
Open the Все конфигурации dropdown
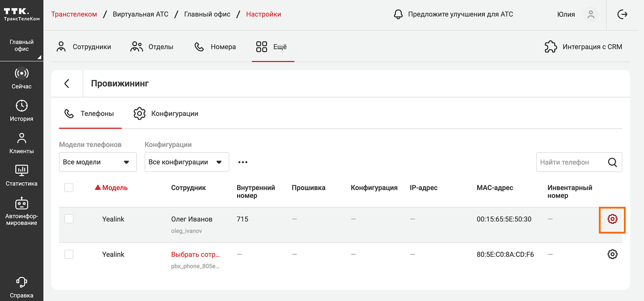click(x=186, y=162)
